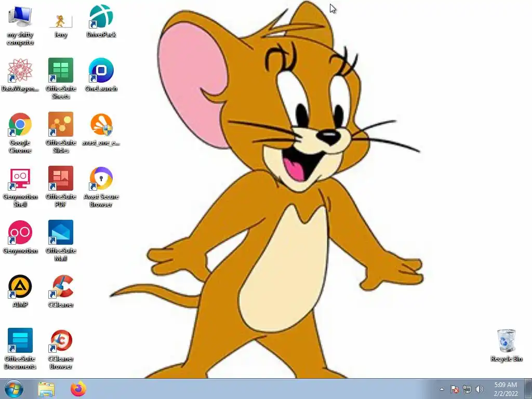Open the Action Center flag icon
This screenshot has width=532, height=399.
(454, 389)
